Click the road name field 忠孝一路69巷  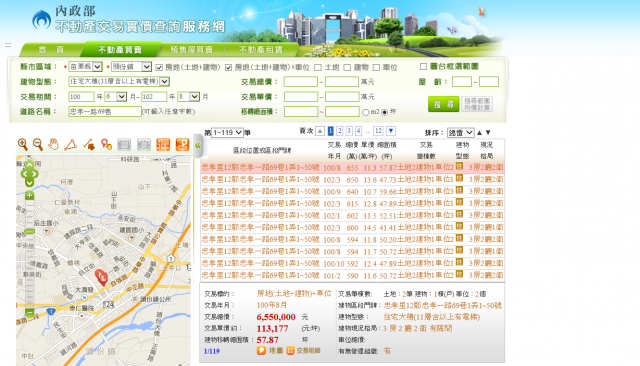pyautogui.click(x=105, y=111)
